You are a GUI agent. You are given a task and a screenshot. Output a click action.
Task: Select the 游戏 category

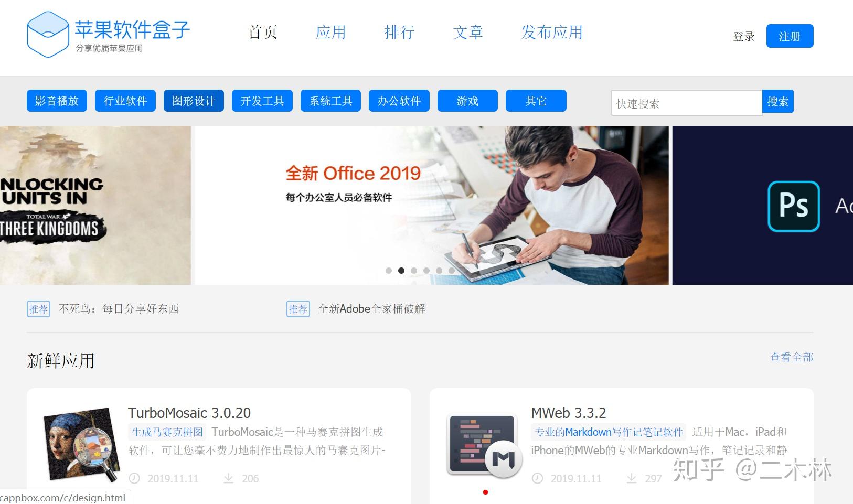467,101
